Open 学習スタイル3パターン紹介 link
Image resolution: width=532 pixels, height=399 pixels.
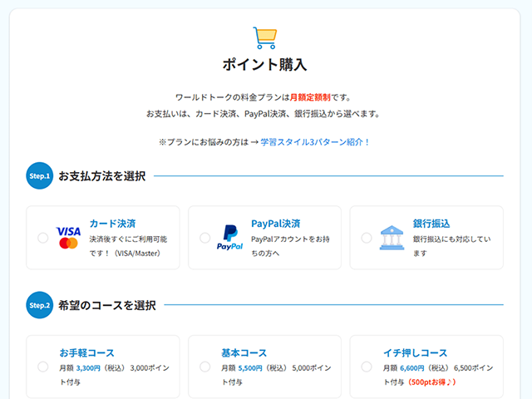point(315,142)
